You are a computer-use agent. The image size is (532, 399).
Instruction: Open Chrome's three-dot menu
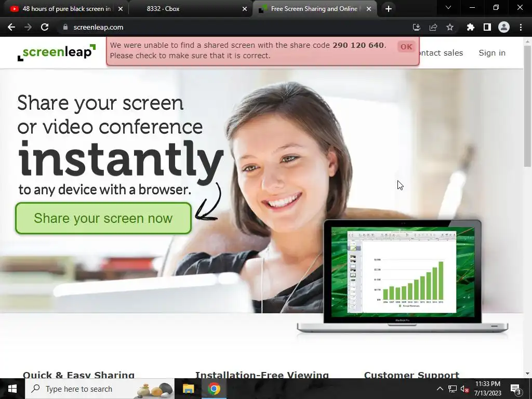coord(521,27)
